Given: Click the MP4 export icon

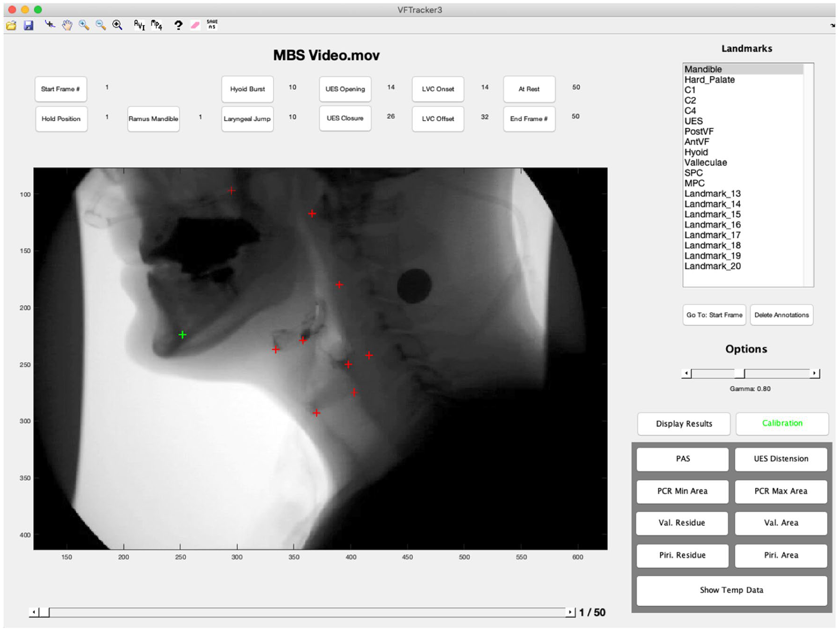Looking at the screenshot, I should click(157, 25).
